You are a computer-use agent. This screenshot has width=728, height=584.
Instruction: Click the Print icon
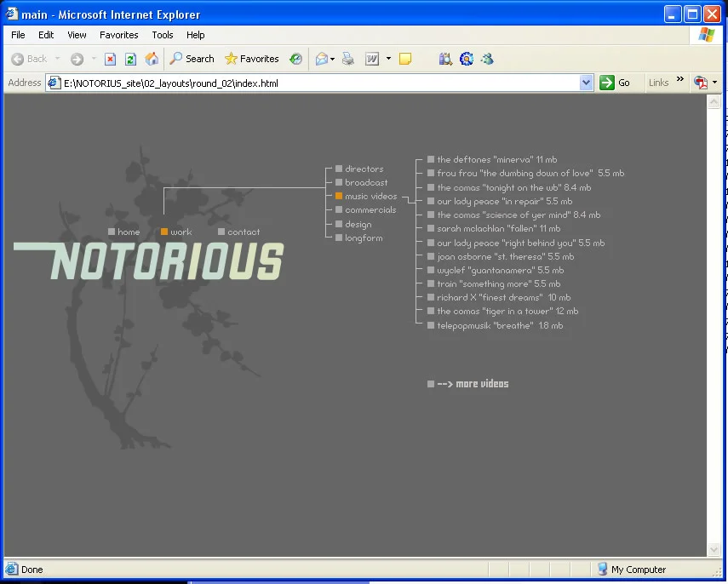pyautogui.click(x=347, y=59)
